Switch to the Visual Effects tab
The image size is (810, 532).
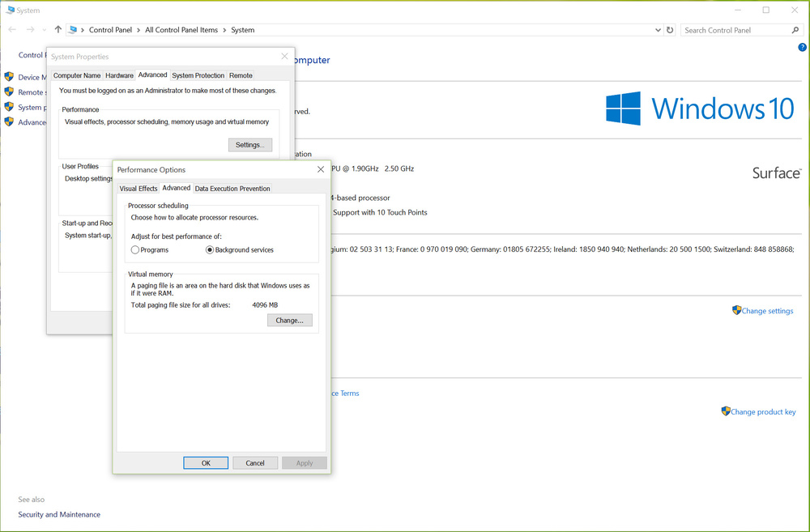click(x=138, y=189)
